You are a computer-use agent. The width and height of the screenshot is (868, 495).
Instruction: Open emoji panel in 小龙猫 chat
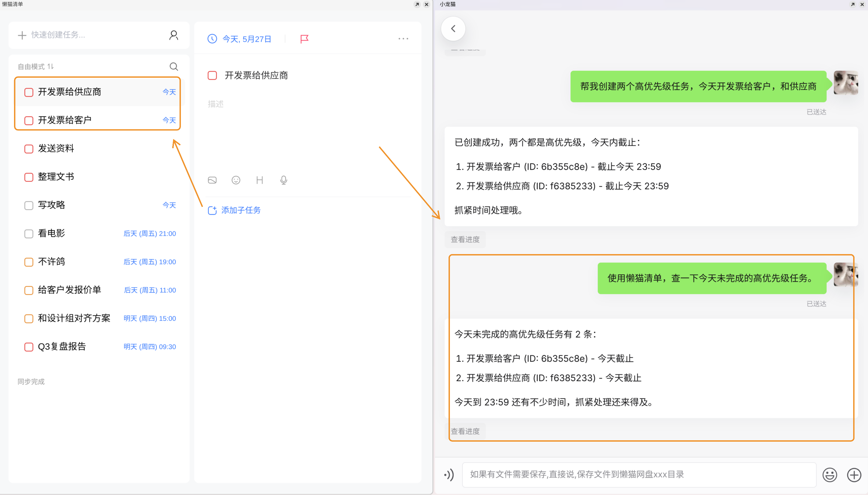coord(829,475)
